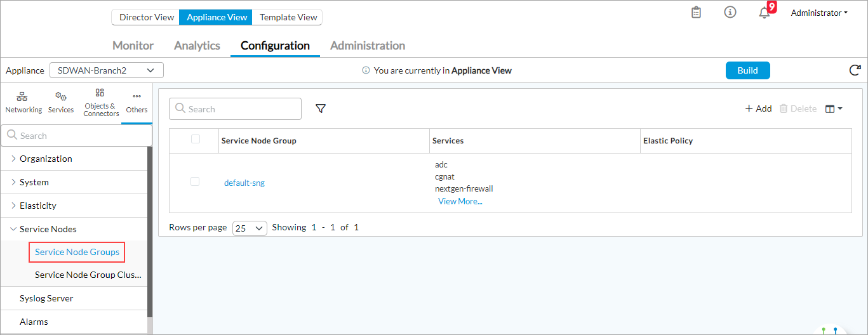Collapse the Service Nodes section
Screen dimensions: 868x335
tap(14, 229)
